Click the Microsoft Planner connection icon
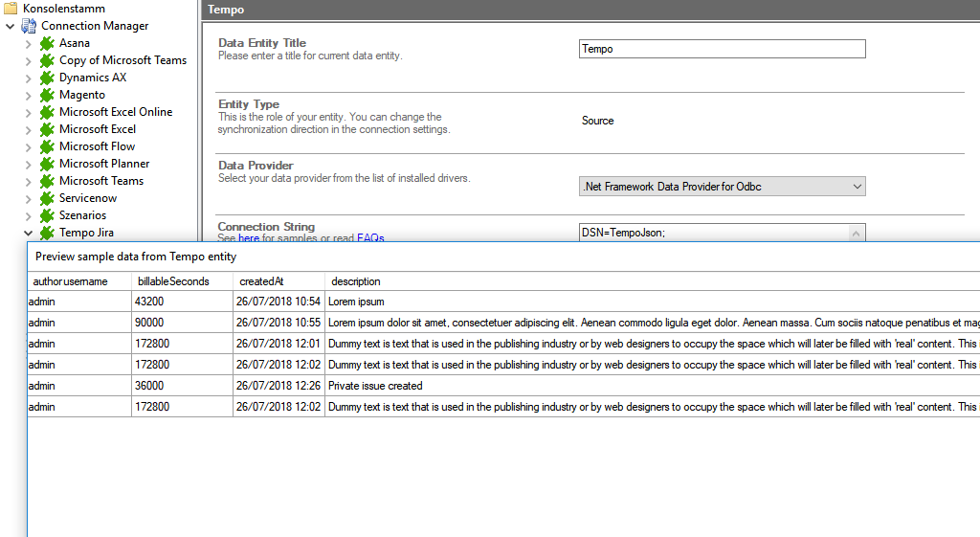This screenshot has height=537, width=980. (47, 164)
